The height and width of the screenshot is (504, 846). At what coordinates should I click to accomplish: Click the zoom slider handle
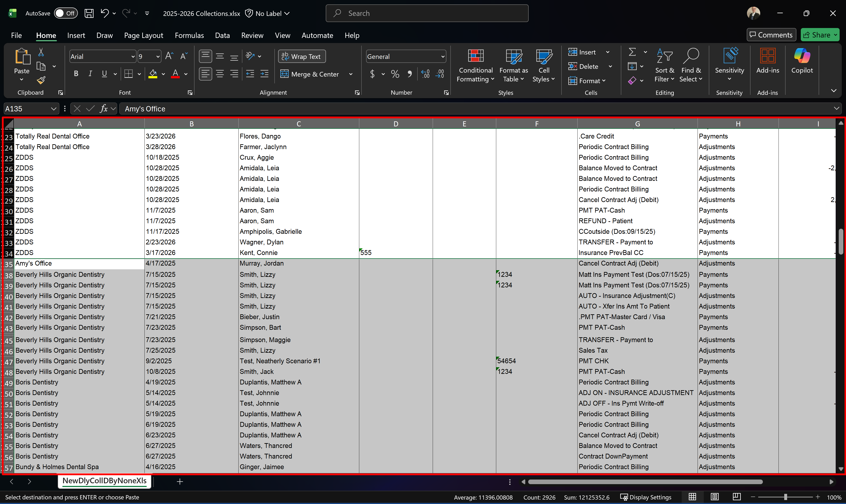click(x=785, y=497)
